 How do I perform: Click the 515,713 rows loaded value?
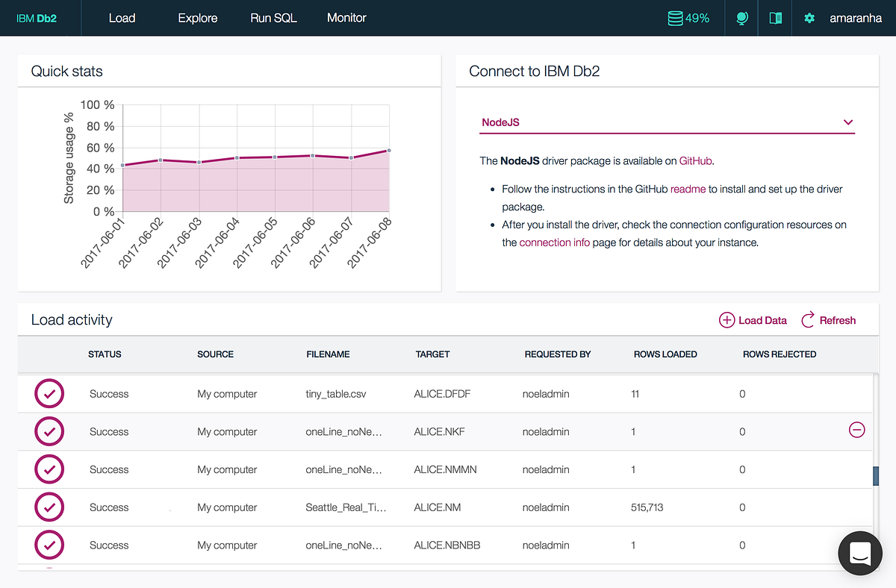(647, 507)
